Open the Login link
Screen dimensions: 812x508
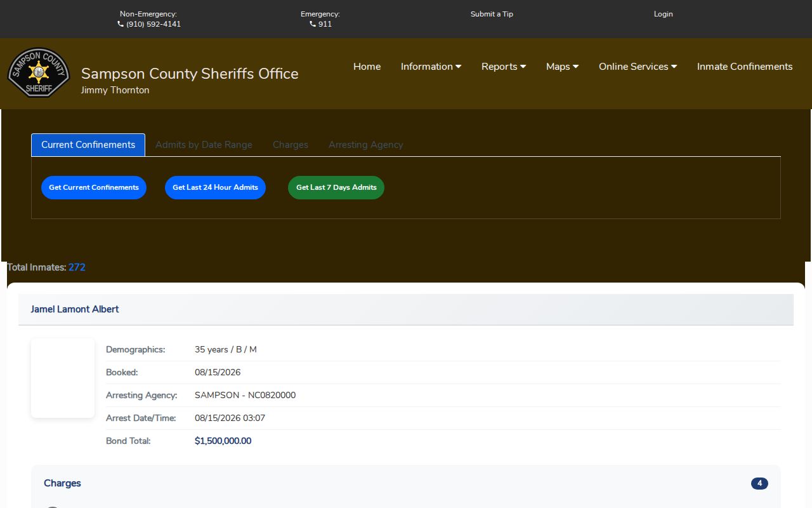tap(664, 14)
